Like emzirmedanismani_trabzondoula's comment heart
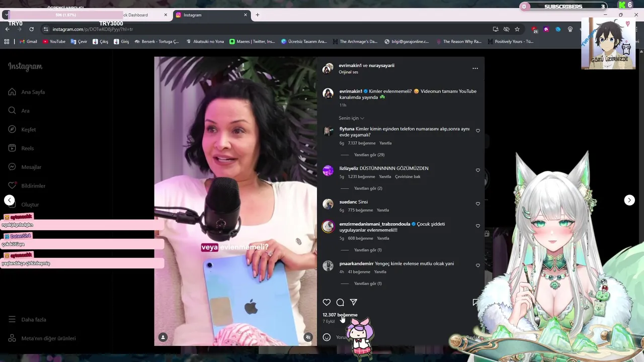The height and width of the screenshot is (362, 644). (478, 226)
